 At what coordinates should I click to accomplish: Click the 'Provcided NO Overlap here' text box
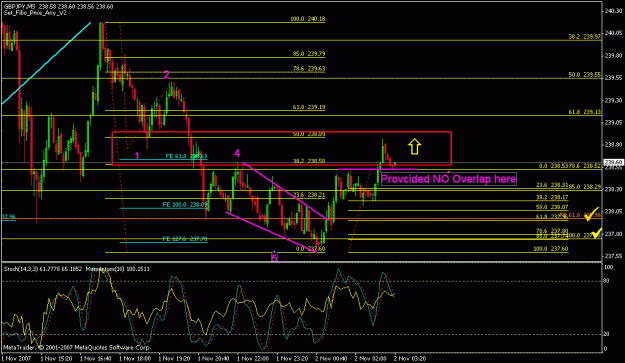(x=449, y=179)
